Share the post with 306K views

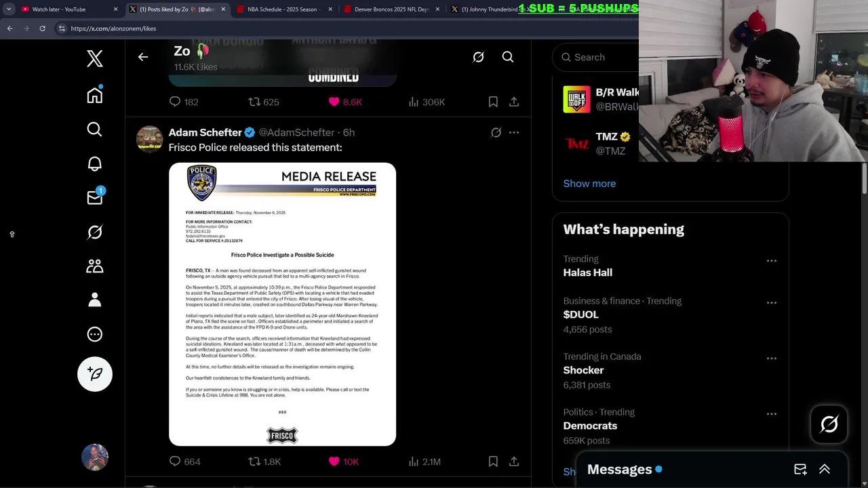pos(514,102)
